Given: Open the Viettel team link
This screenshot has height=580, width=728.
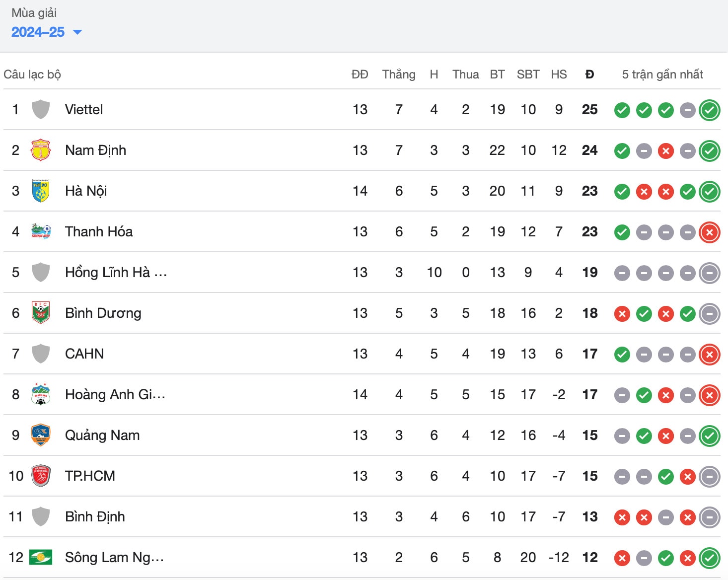Looking at the screenshot, I should tap(84, 109).
